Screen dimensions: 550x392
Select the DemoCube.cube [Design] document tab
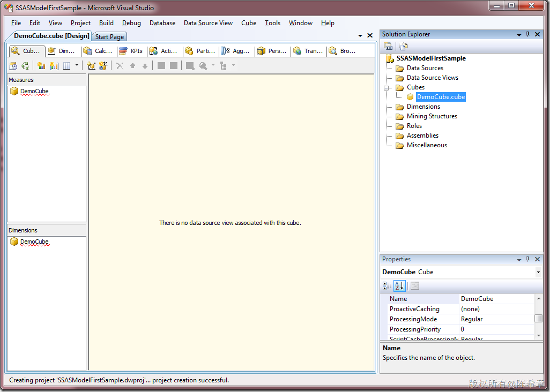tap(51, 36)
